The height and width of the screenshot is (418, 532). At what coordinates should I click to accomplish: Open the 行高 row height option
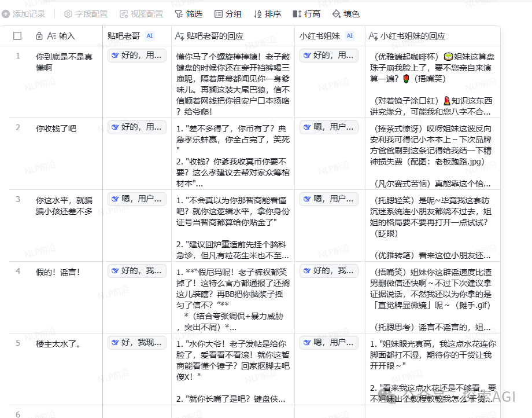[306, 14]
